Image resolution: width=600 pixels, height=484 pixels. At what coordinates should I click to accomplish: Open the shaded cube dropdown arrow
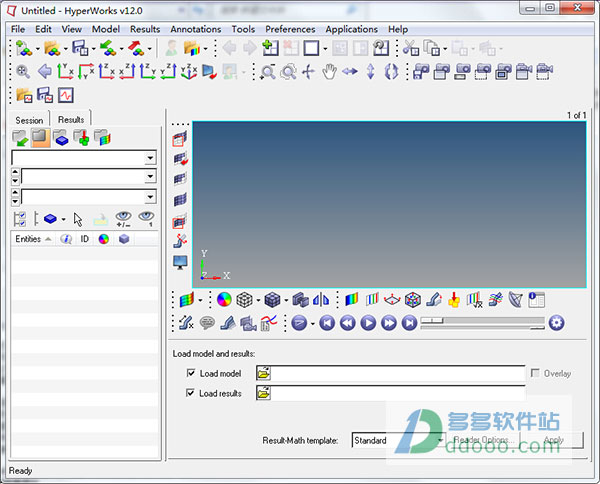tap(286, 300)
